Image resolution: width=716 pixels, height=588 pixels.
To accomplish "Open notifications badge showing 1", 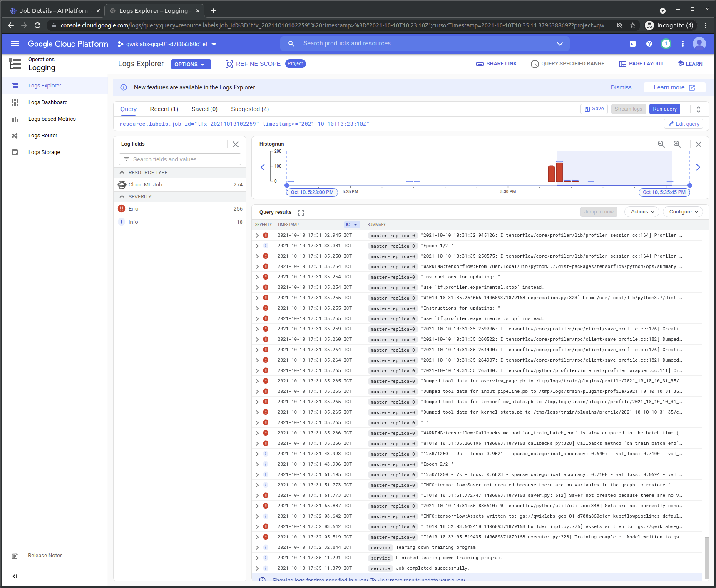I will [666, 44].
